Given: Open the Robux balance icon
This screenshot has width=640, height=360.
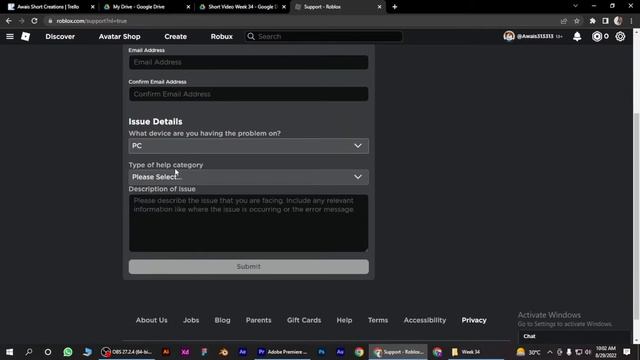Looking at the screenshot, I should pos(597,36).
